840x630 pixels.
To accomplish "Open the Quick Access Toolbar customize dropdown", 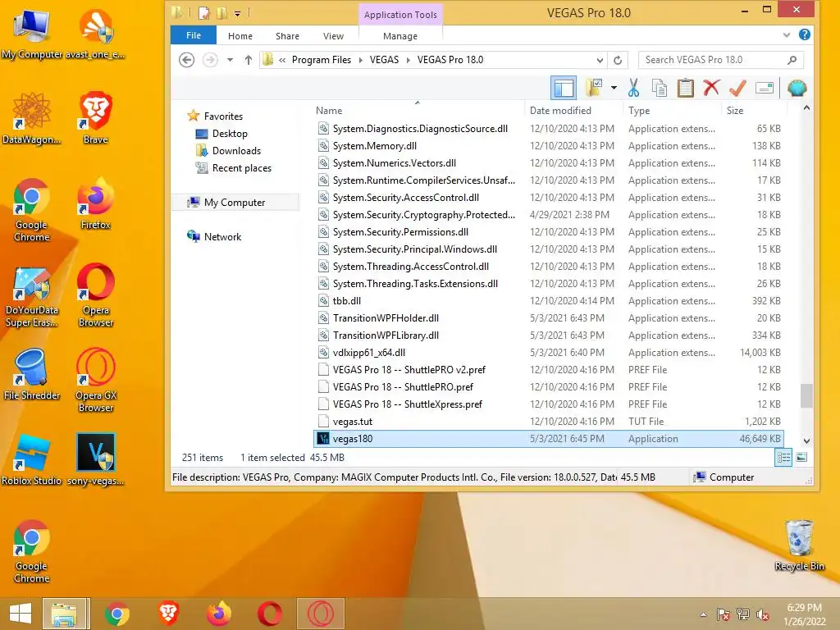I will (237, 13).
